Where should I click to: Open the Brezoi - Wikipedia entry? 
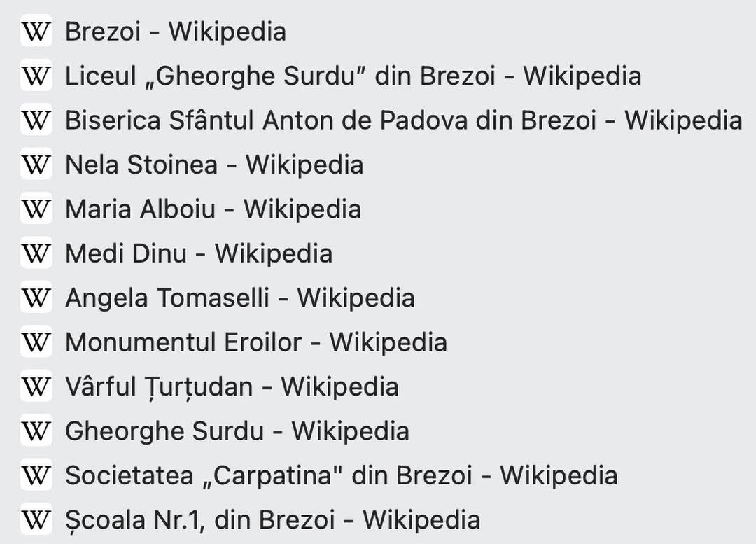point(176,32)
